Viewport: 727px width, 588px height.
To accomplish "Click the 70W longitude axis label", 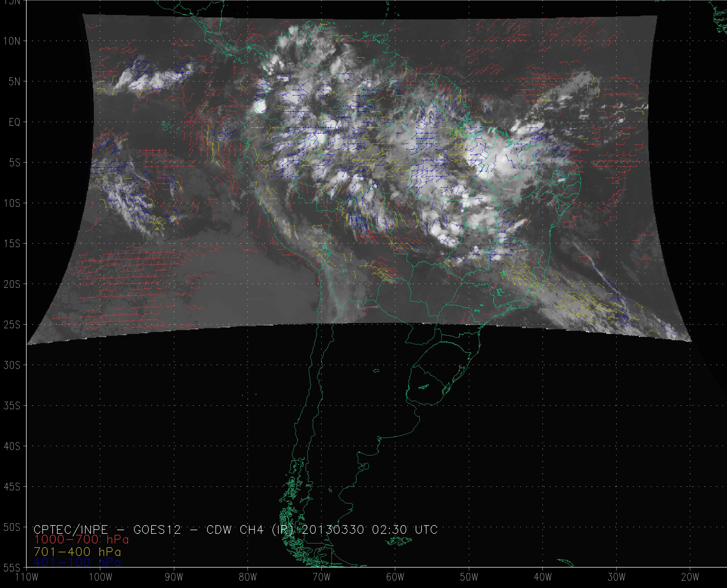I will [x=321, y=577].
